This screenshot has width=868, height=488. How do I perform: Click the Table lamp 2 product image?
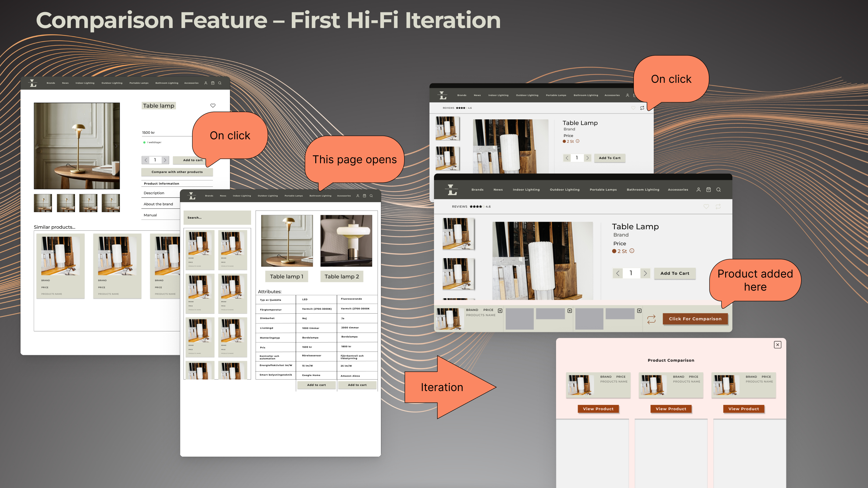point(346,241)
